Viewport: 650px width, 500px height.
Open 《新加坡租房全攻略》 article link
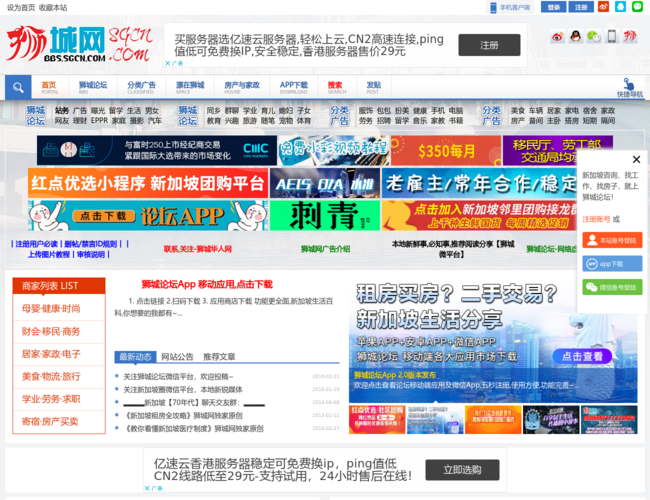(182, 415)
